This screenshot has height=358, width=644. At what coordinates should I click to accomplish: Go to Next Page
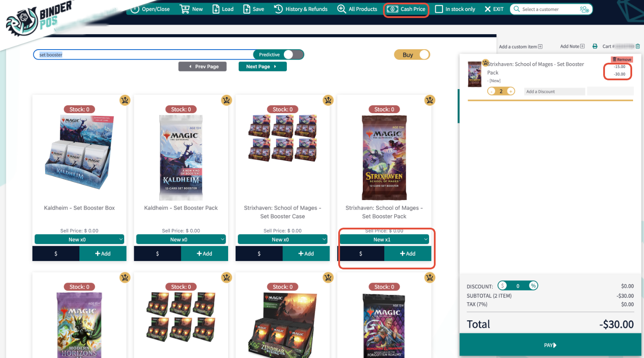coord(262,66)
